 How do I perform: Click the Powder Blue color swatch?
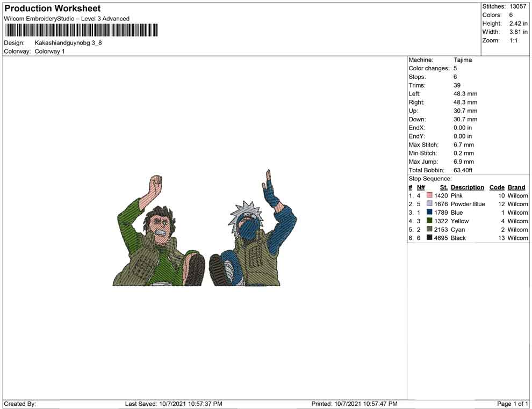pyautogui.click(x=429, y=203)
